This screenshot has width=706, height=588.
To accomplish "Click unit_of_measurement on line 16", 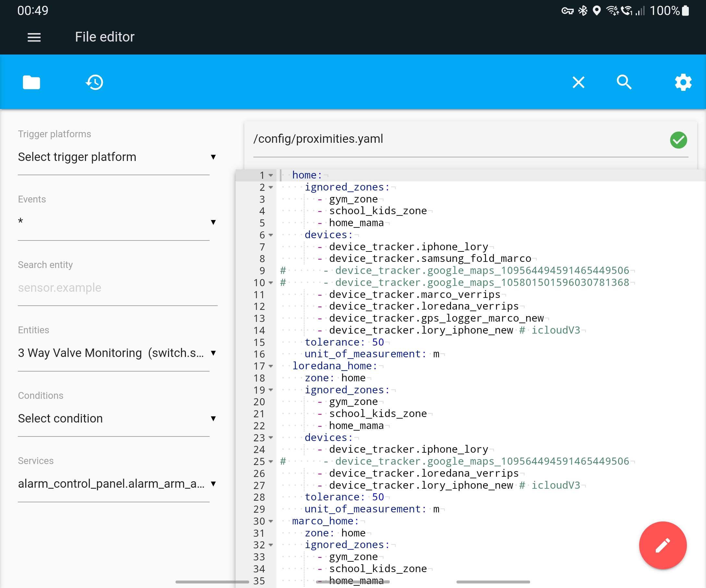I will point(365,354).
